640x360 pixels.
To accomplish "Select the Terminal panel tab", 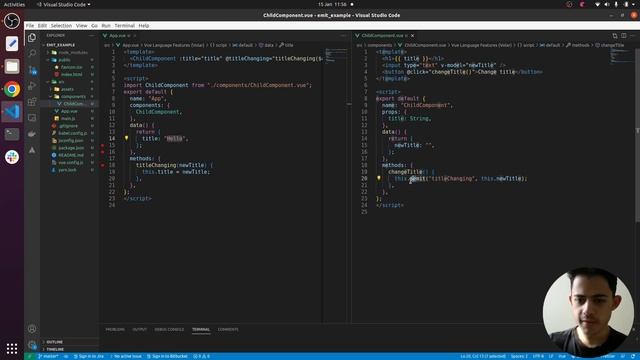I will tap(201, 329).
